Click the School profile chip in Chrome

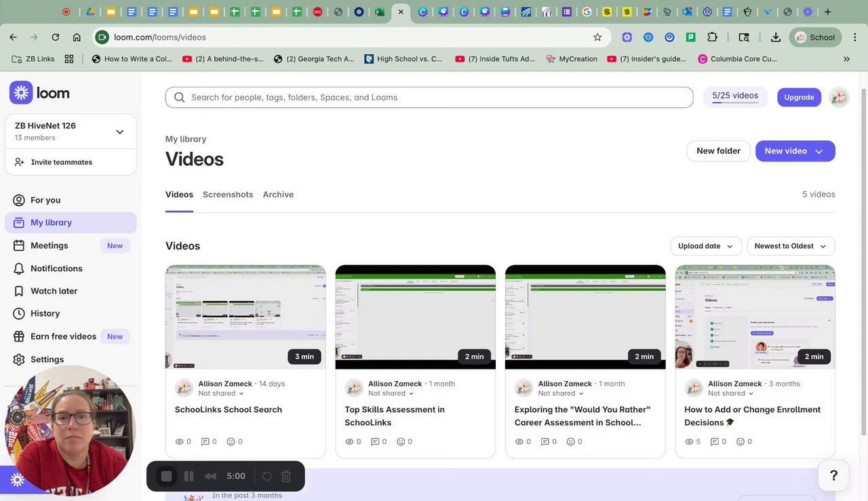point(816,37)
